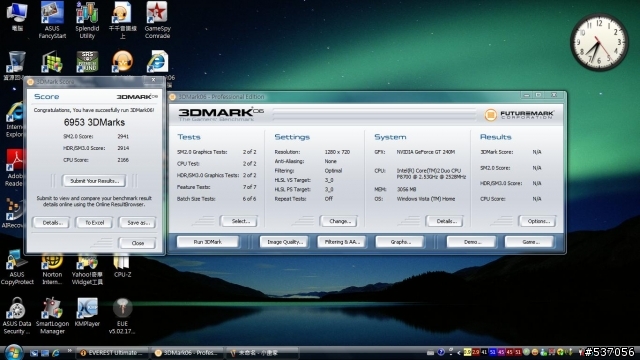Open Graphs button
Viewport: 640px width, 360px height.
(x=400, y=242)
